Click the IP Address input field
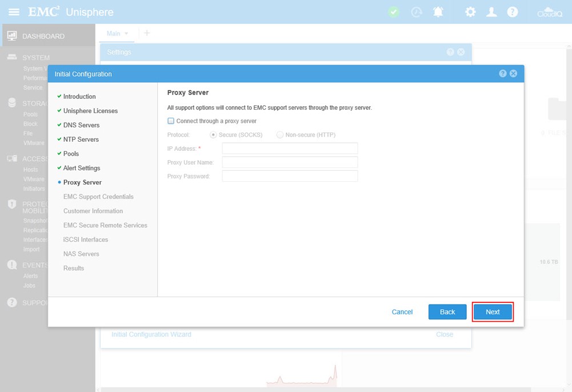 tap(290, 149)
